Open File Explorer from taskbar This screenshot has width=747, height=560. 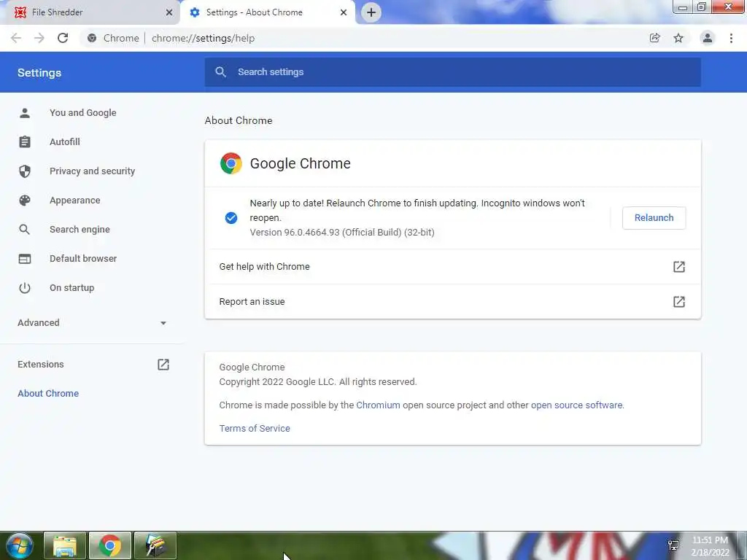[65, 545]
